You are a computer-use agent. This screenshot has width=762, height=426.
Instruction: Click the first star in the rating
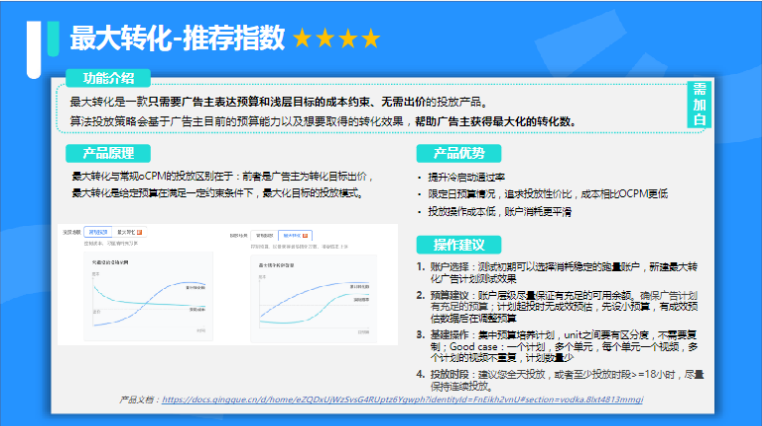(303, 39)
